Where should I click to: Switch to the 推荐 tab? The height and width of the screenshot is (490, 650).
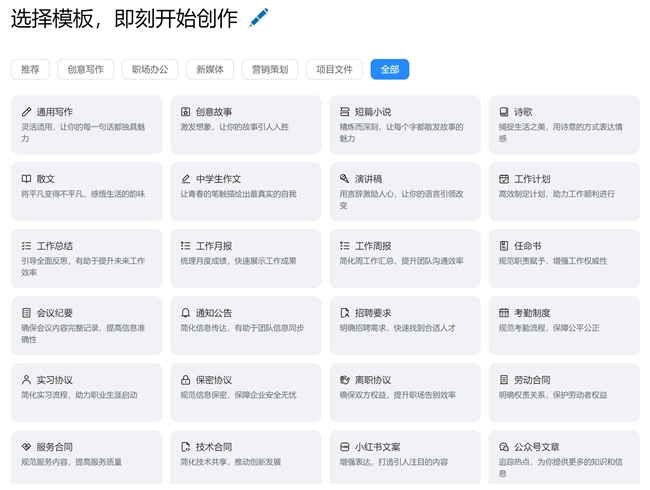click(30, 69)
